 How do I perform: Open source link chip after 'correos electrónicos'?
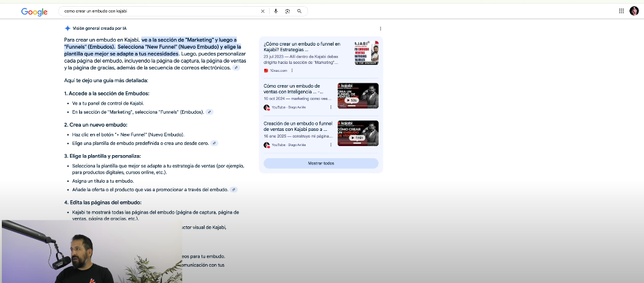tap(236, 68)
